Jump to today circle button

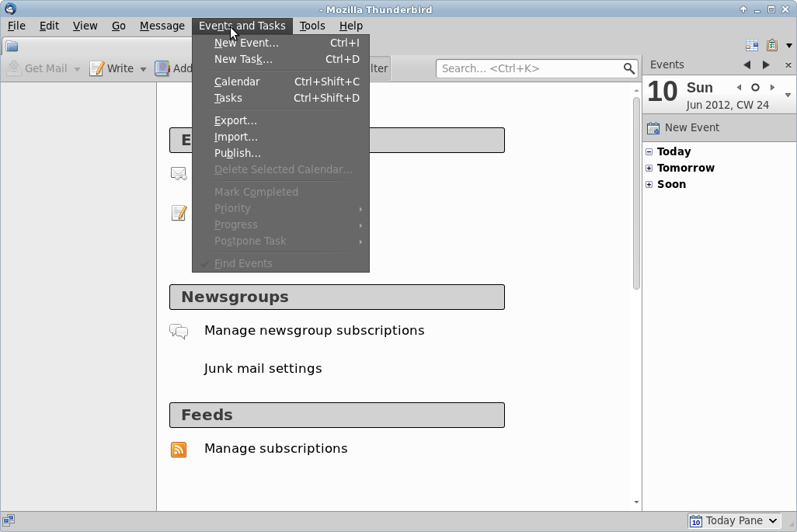pyautogui.click(x=755, y=88)
